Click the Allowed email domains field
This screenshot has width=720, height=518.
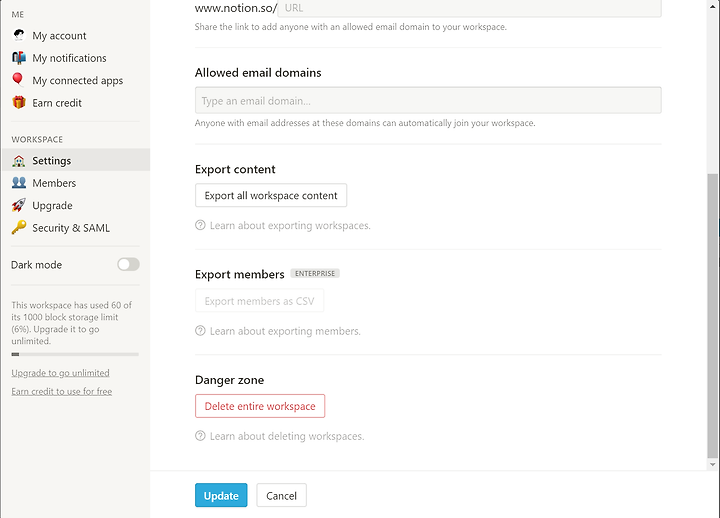[428, 100]
